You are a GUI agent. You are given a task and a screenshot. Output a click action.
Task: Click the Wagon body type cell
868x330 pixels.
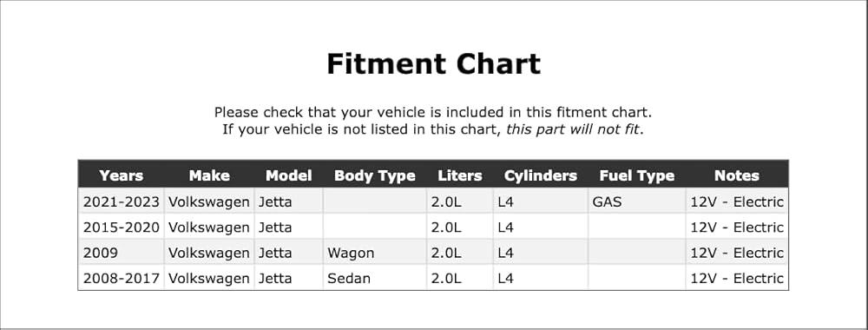375,253
